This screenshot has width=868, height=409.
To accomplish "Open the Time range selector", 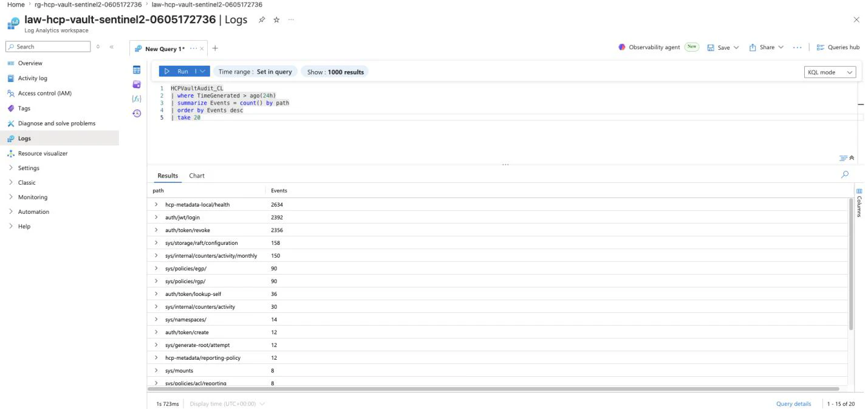I will [x=255, y=72].
